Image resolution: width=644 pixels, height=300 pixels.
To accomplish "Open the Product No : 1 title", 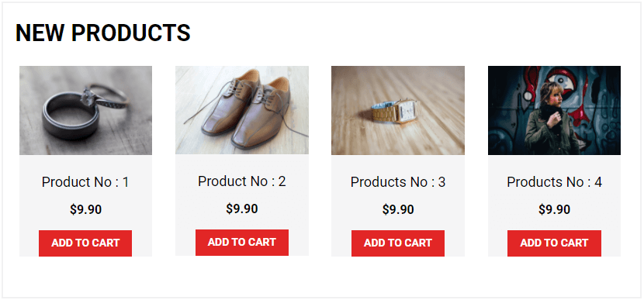I will 85,182.
